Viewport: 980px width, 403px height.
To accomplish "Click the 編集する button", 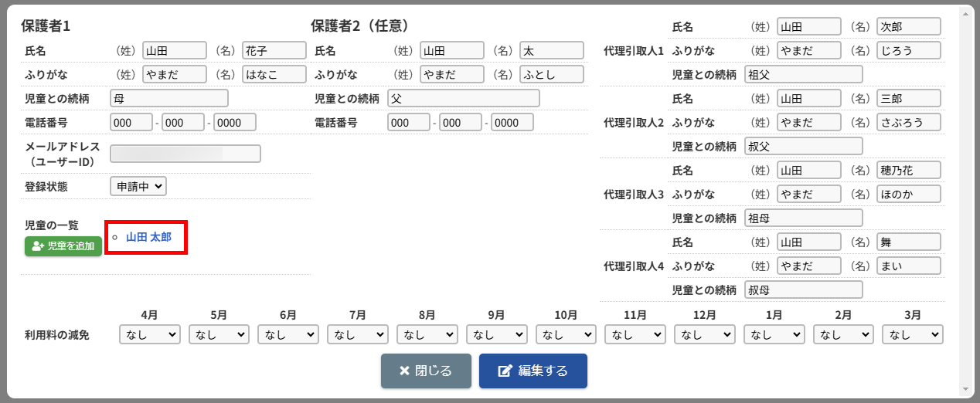I will 533,371.
